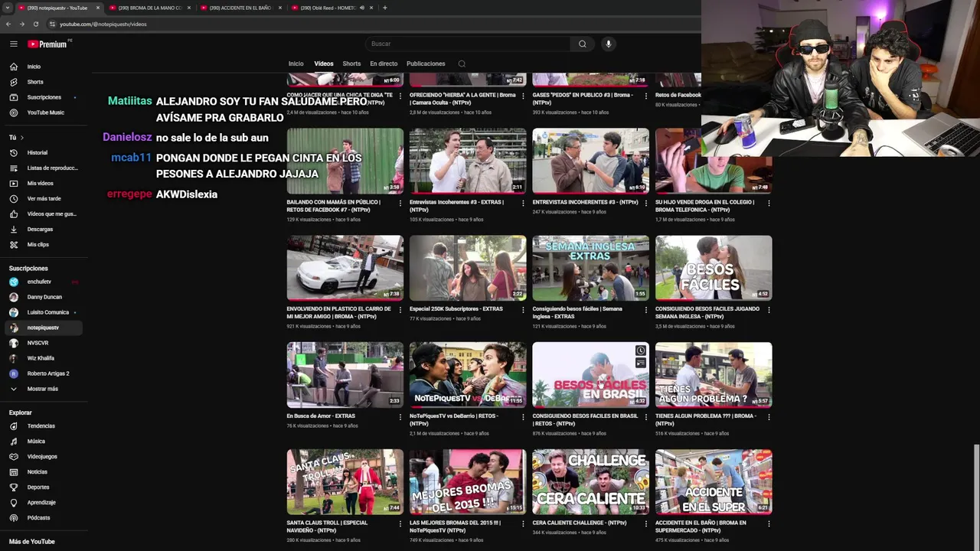Open options menu for En Busca de Amor
The image size is (980, 551).
point(400,417)
